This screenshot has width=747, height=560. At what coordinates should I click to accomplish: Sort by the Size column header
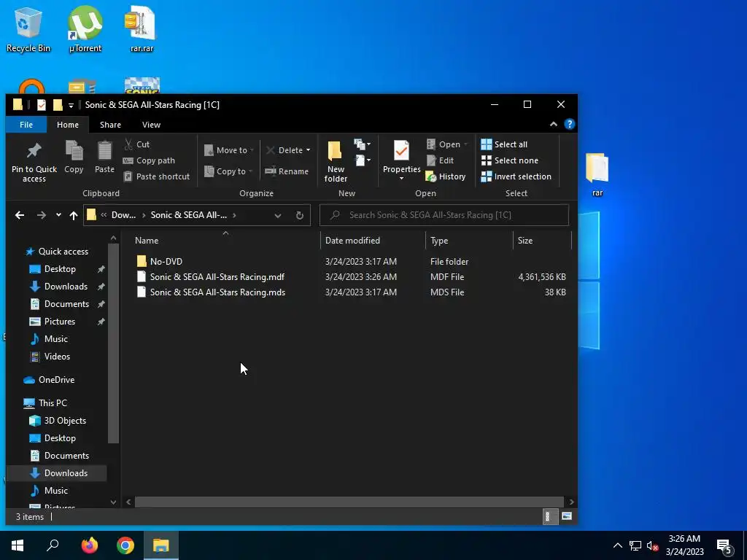click(x=542, y=241)
